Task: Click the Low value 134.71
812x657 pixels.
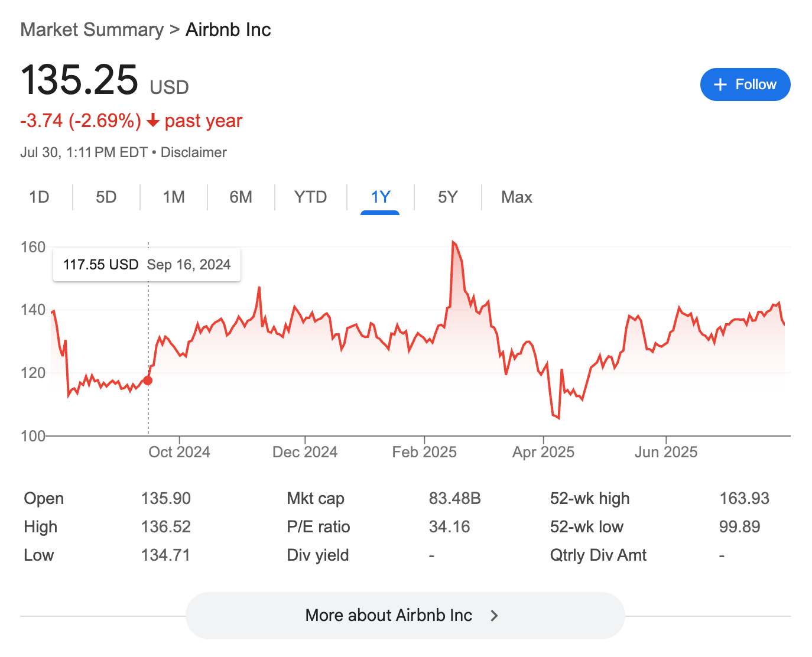Action: coord(165,555)
